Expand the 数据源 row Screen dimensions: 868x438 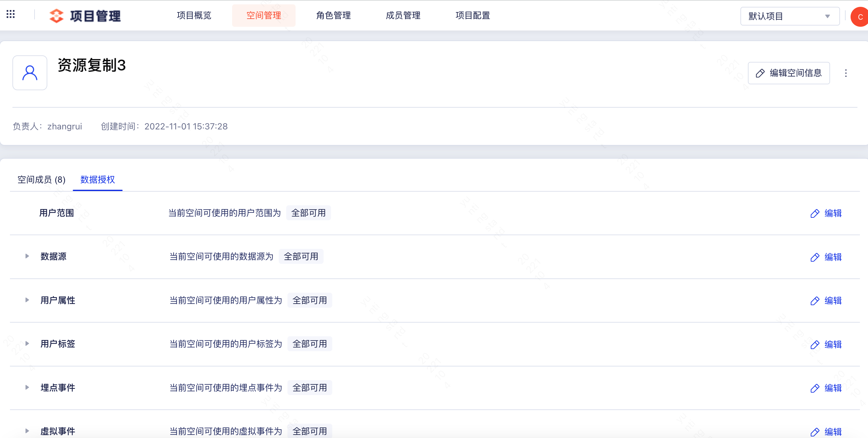point(27,256)
